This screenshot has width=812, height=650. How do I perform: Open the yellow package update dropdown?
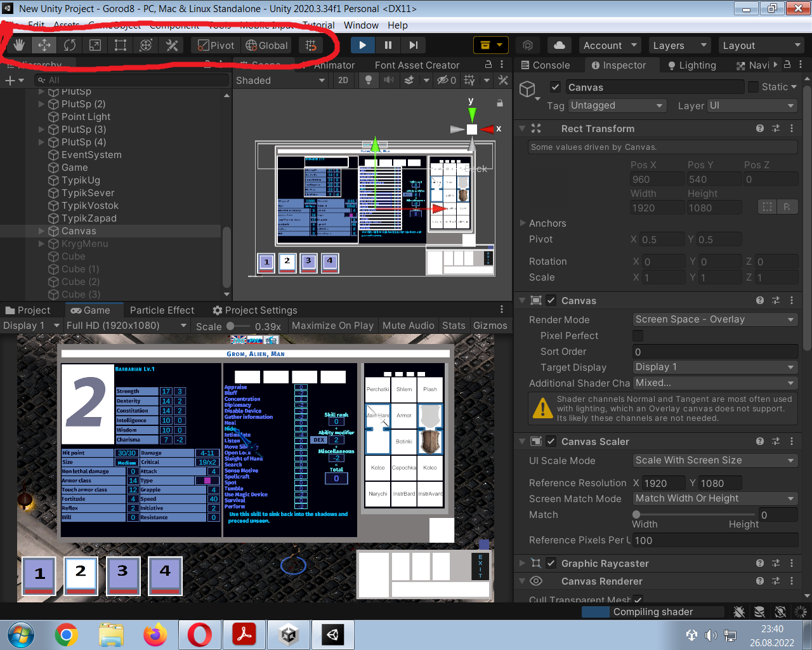click(491, 45)
